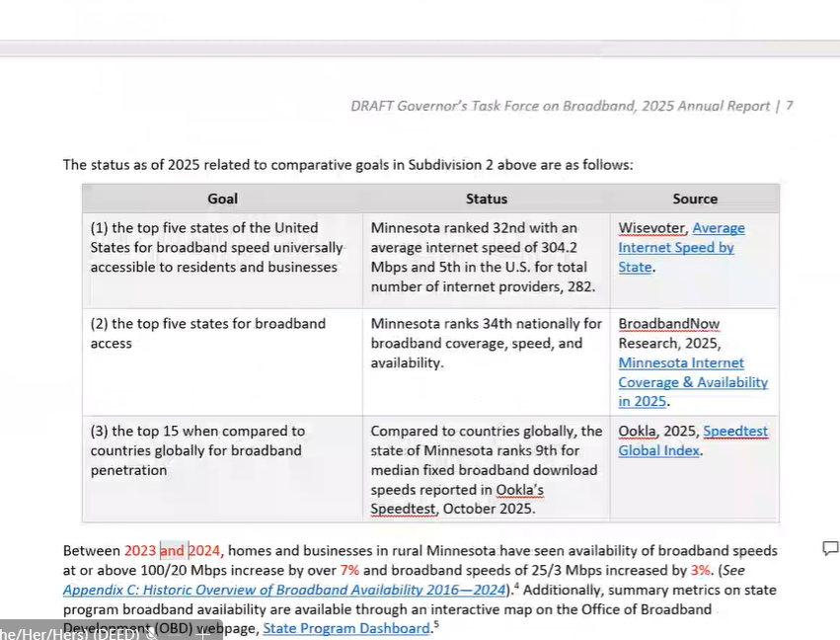The height and width of the screenshot is (640, 840).
Task: Place cursor on the red 2023 text
Action: tap(140, 550)
